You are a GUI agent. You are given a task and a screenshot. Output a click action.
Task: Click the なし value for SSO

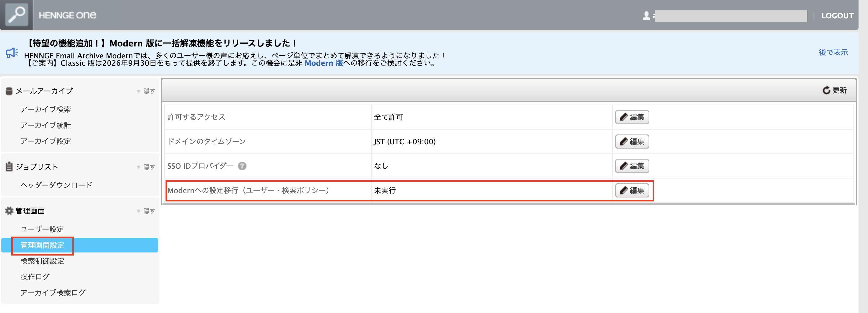(381, 166)
